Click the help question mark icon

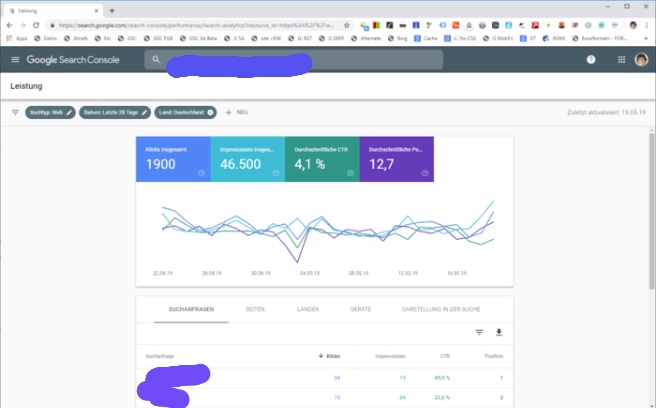tap(590, 60)
